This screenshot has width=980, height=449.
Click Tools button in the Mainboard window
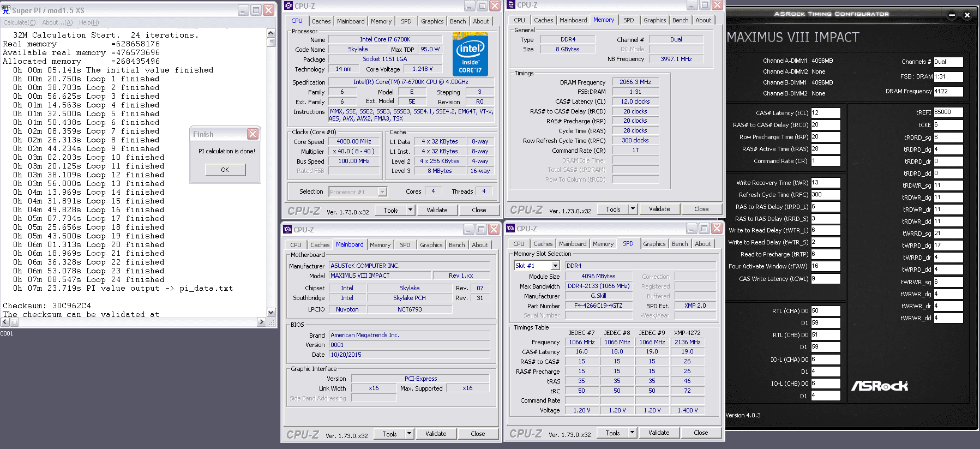389,434
